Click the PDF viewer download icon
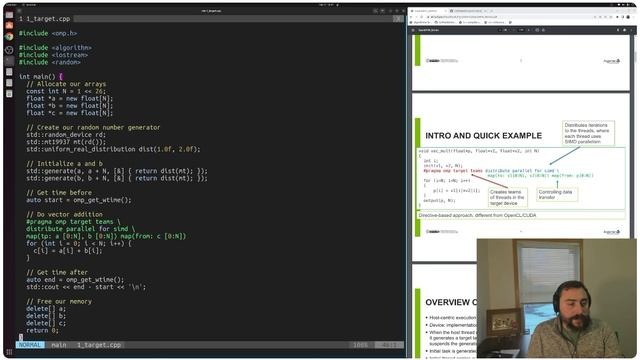640x360 pixels. point(618,30)
